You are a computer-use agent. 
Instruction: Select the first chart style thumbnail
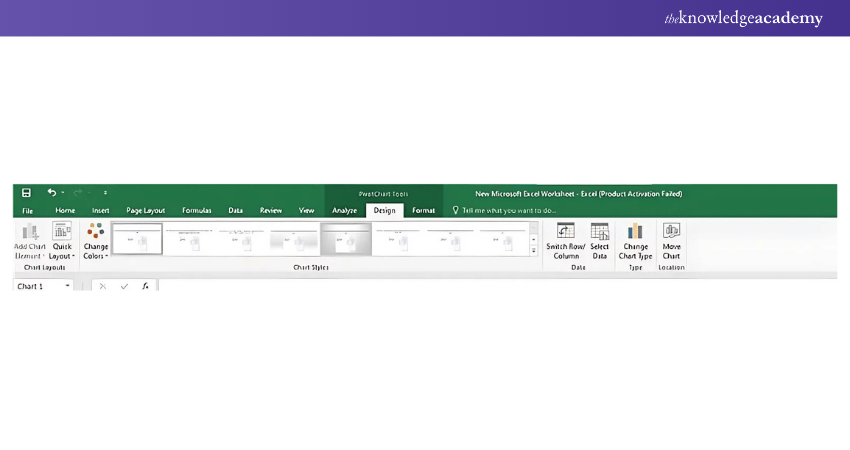(137, 239)
